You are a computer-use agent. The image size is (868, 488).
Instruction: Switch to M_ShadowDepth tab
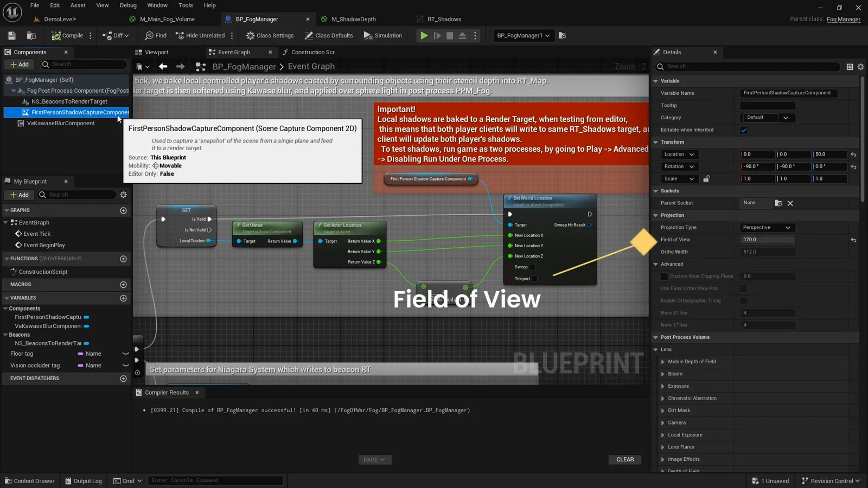click(353, 19)
